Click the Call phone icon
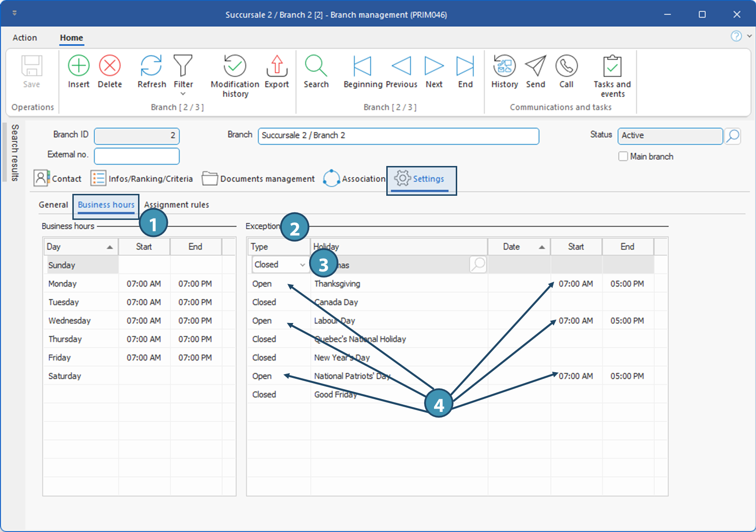Image resolution: width=756 pixels, height=532 pixels. point(566,66)
